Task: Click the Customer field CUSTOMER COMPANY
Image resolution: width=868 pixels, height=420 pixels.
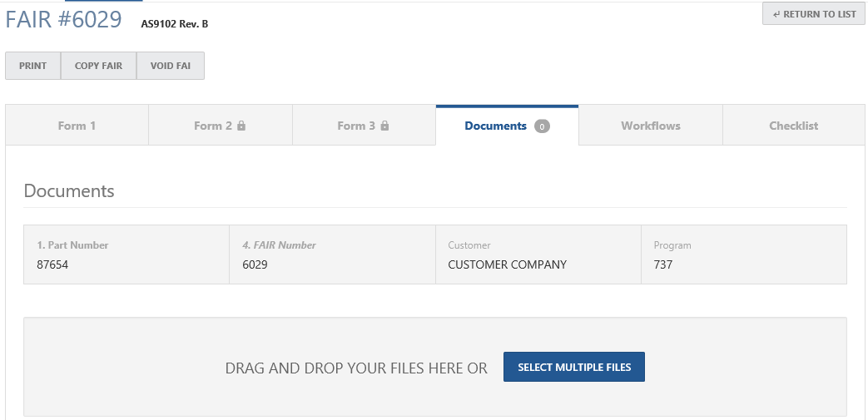Action: point(538,254)
